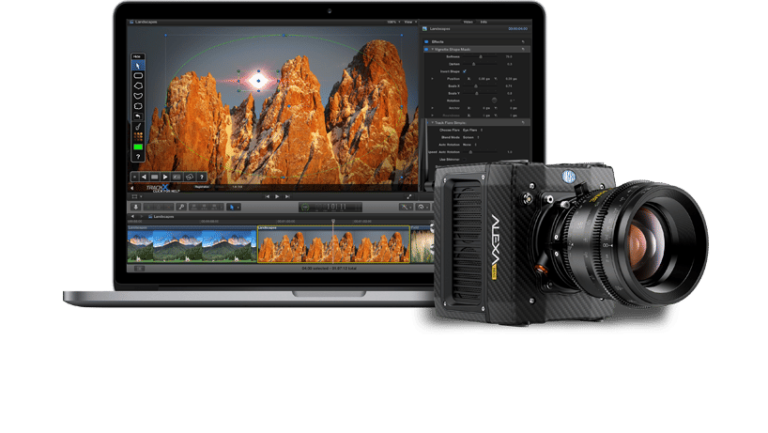
Task: Select the freehand blob shape tool
Action: click(x=138, y=106)
